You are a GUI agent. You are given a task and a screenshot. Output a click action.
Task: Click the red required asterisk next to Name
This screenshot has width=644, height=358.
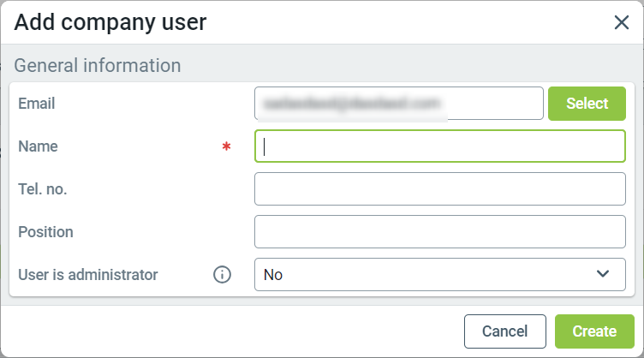click(x=226, y=146)
